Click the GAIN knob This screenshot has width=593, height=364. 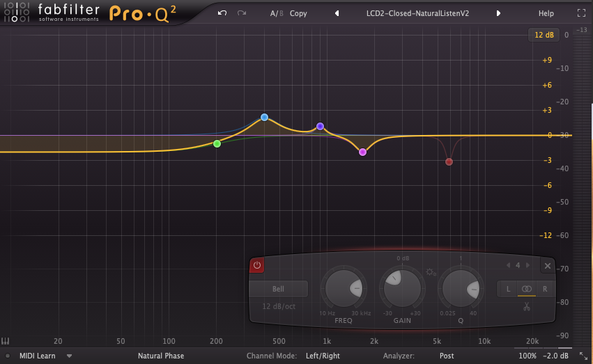401,288
